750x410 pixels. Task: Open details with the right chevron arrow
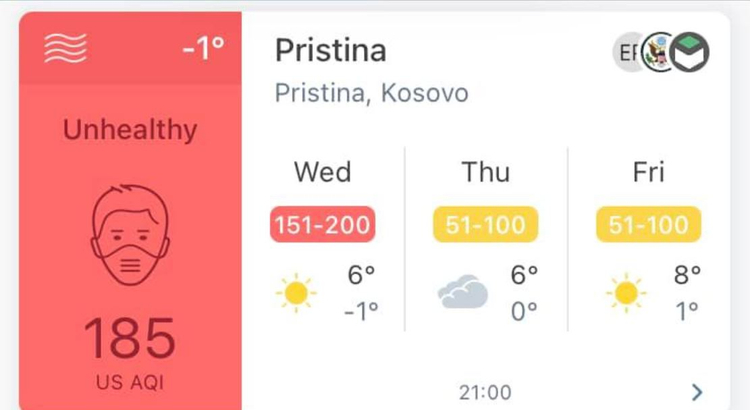tap(697, 392)
